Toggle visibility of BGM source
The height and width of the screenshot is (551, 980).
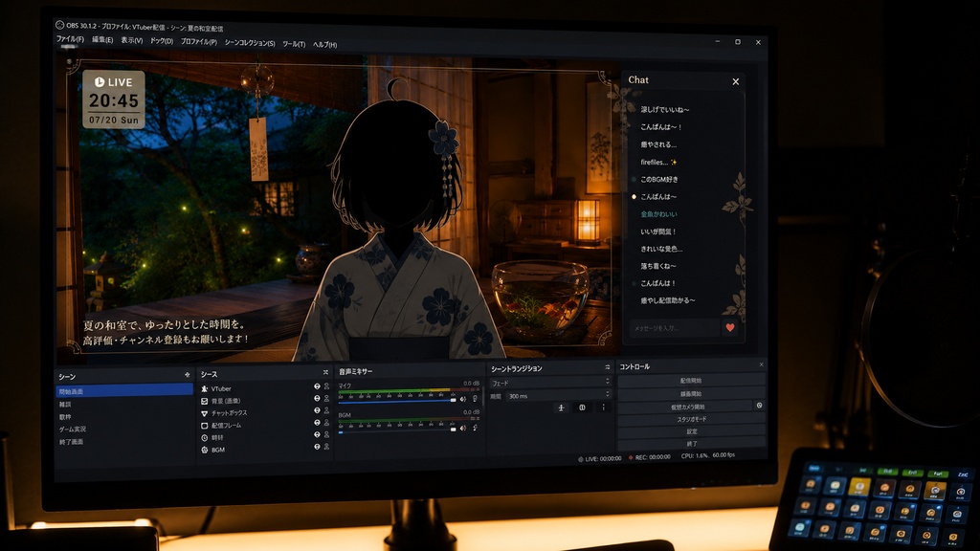[x=317, y=447]
